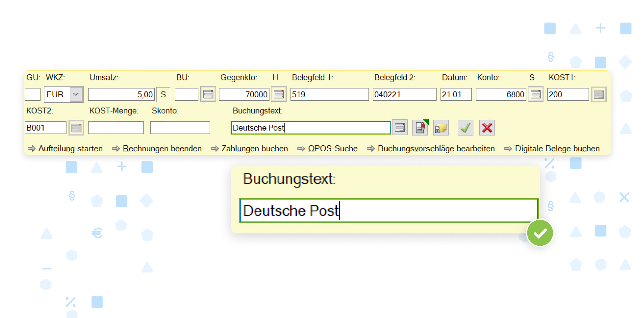Click the Konto field showing 6800
Viewport: 644px width, 318px height.
(x=501, y=94)
